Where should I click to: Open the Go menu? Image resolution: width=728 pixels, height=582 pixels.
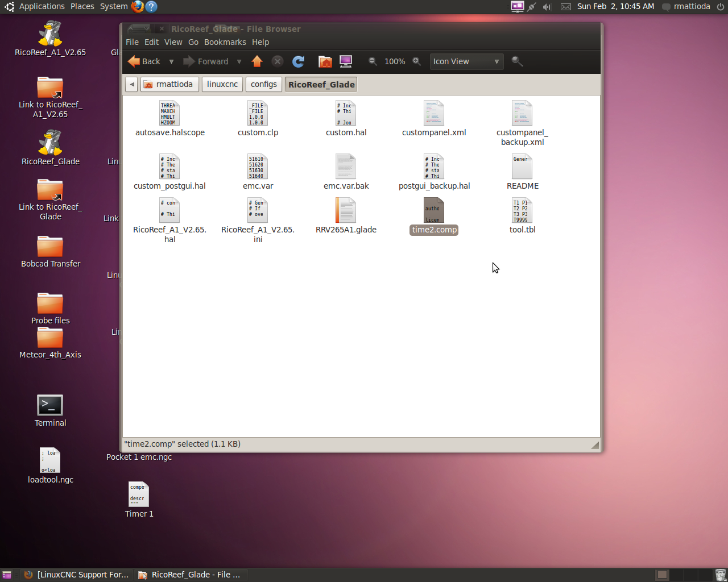pos(193,42)
